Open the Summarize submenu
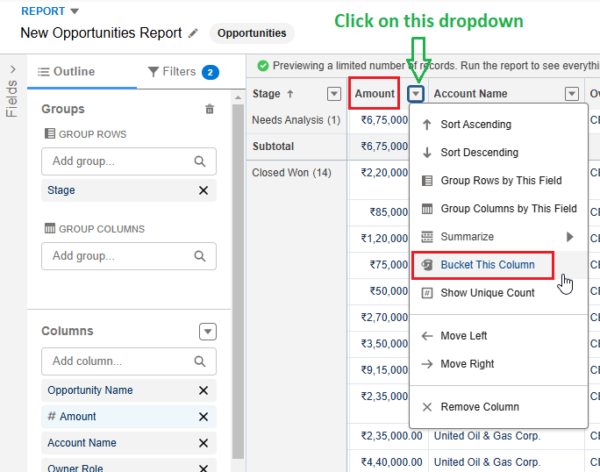This screenshot has width=600, height=472. tap(498, 237)
